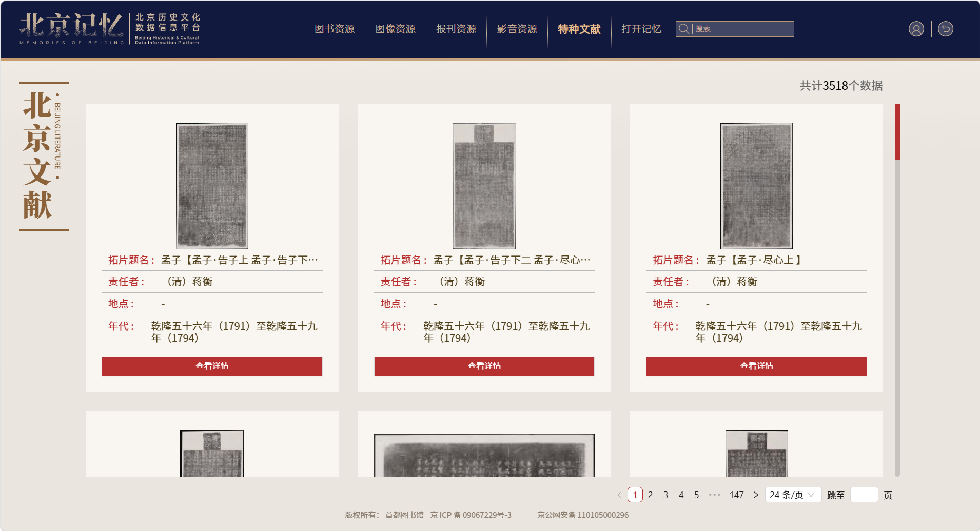
Task: Open the middle card's rubbing thumbnail in top row
Action: coord(484,186)
